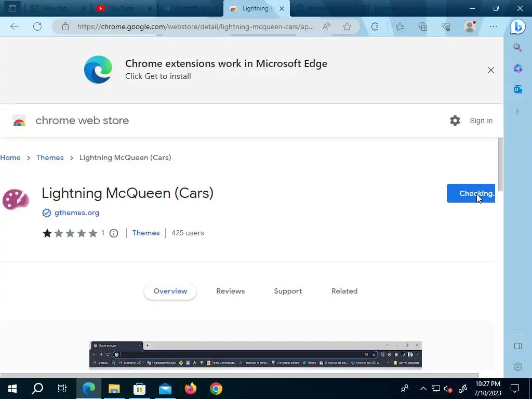View site info via the lock icon

coord(65,26)
